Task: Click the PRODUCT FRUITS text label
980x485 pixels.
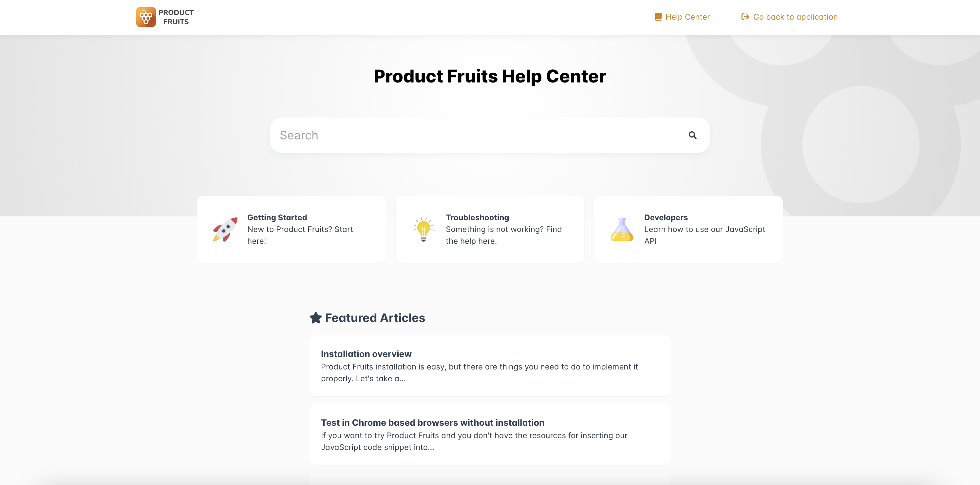Action: 176,17
